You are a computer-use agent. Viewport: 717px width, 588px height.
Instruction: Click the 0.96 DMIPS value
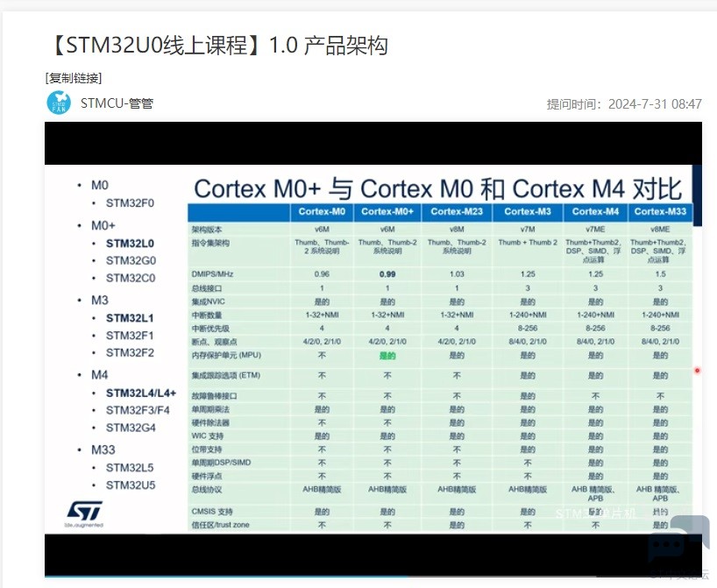(322, 274)
